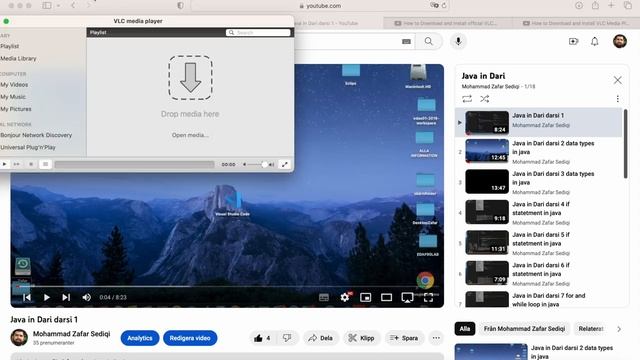Open Analytics for this video
Screen dimensions: 640x360
click(x=140, y=338)
